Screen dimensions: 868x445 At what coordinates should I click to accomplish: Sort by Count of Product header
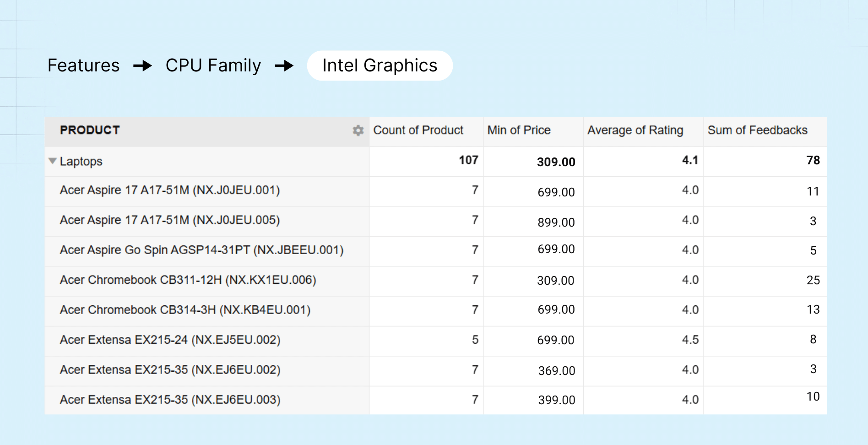tap(418, 130)
